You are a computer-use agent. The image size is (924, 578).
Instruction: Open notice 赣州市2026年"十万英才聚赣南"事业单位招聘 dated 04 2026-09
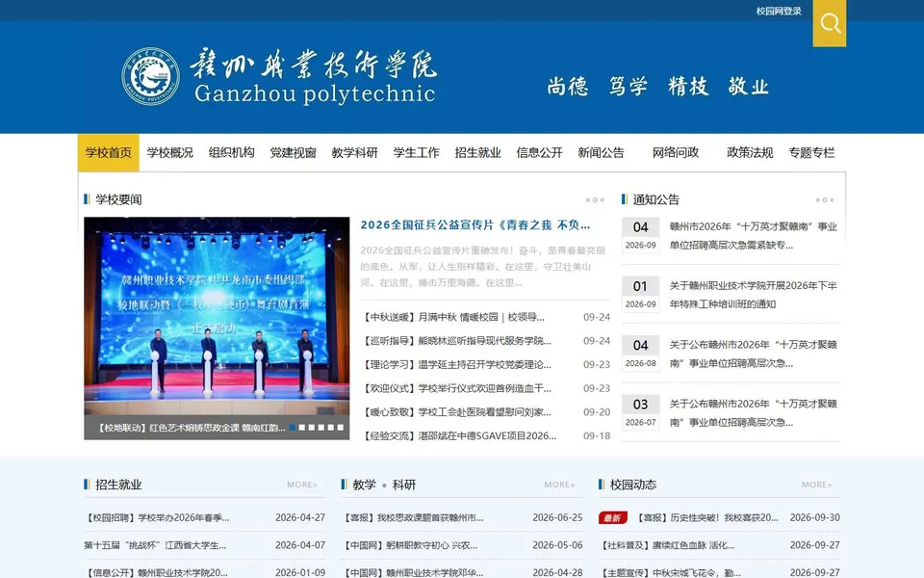(753, 235)
